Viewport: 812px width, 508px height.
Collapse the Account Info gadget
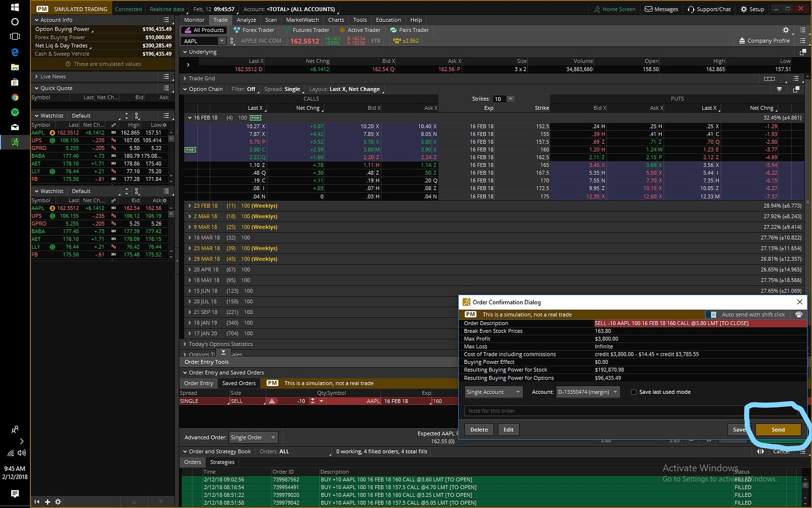pyautogui.click(x=37, y=20)
